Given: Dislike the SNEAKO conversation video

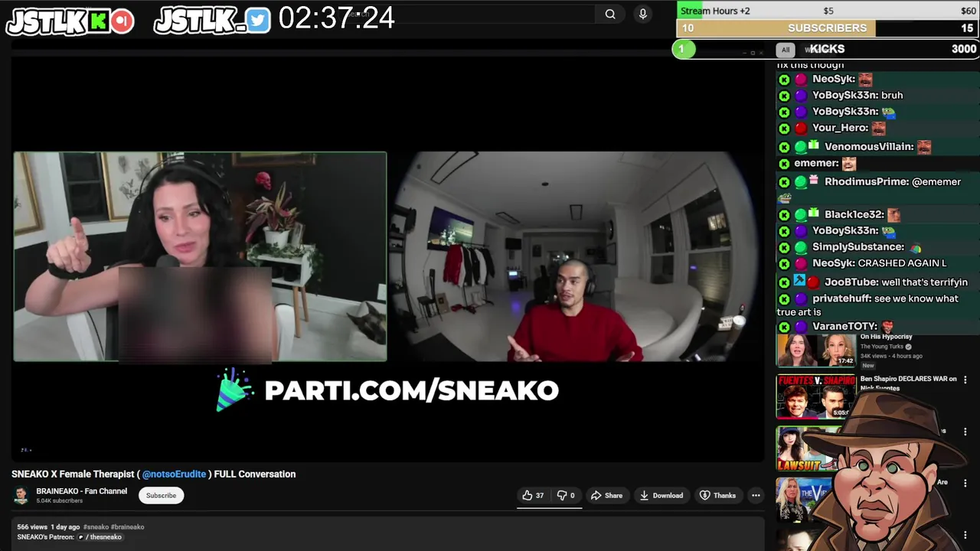Looking at the screenshot, I should [566, 495].
